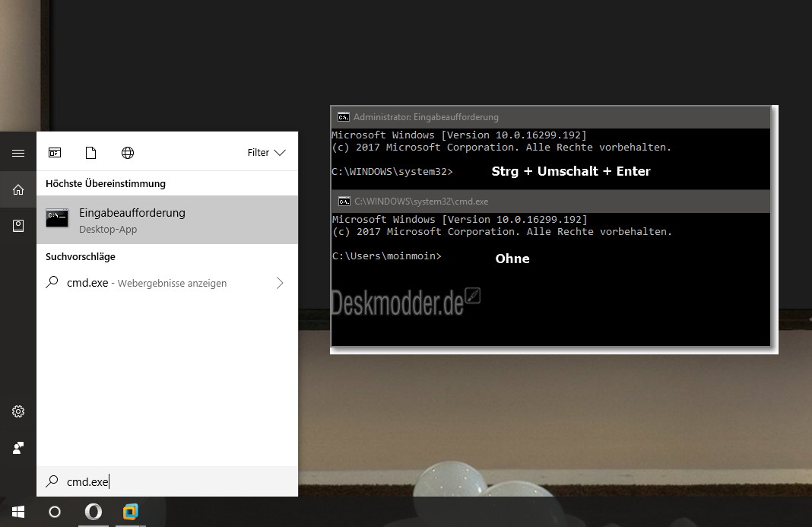The height and width of the screenshot is (527, 812).
Task: Expand cmd.exe web results chevron
Action: 280,283
